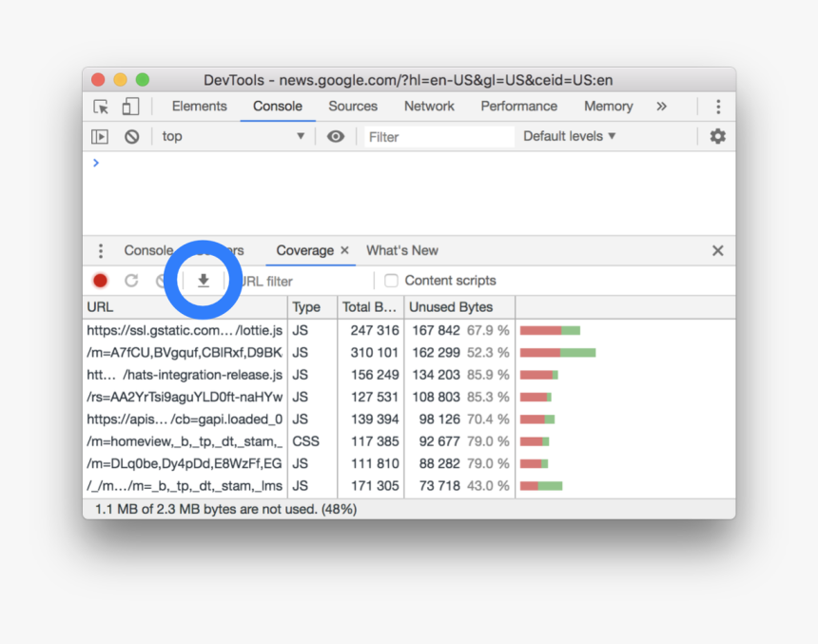Select the Coverage drawer tab
This screenshot has width=818, height=644.
(304, 250)
